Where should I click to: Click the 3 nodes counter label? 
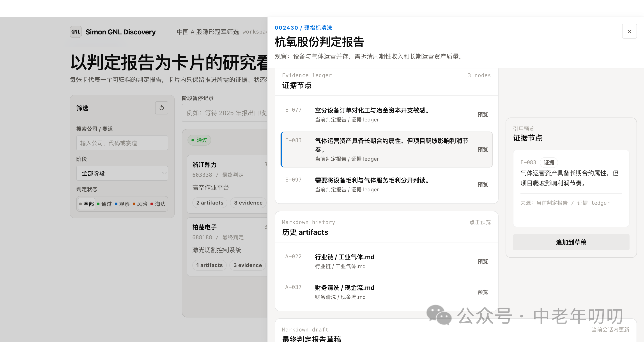point(479,75)
